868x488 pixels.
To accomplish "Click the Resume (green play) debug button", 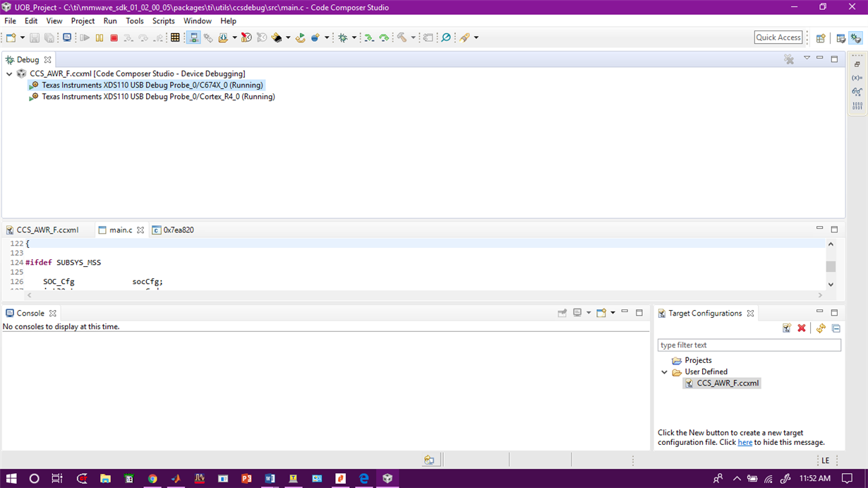I will [85, 37].
